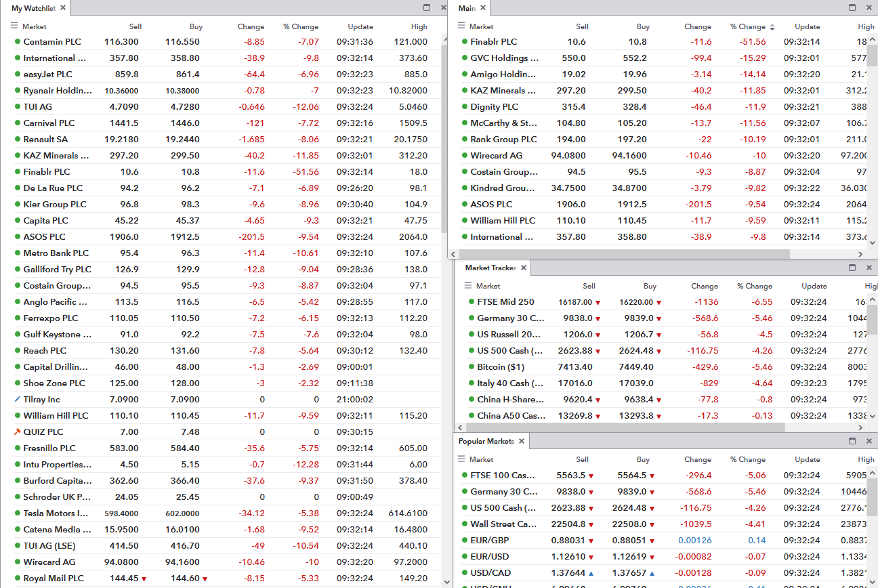878x588 pixels.
Task: Click the blue up arrow beside USD/CAD sell price
Action: pos(591,573)
